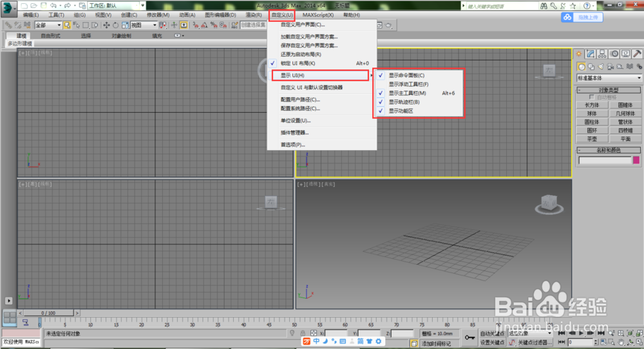
Task: Toggle Set Key (设置关键点) mode
Action: point(492,342)
